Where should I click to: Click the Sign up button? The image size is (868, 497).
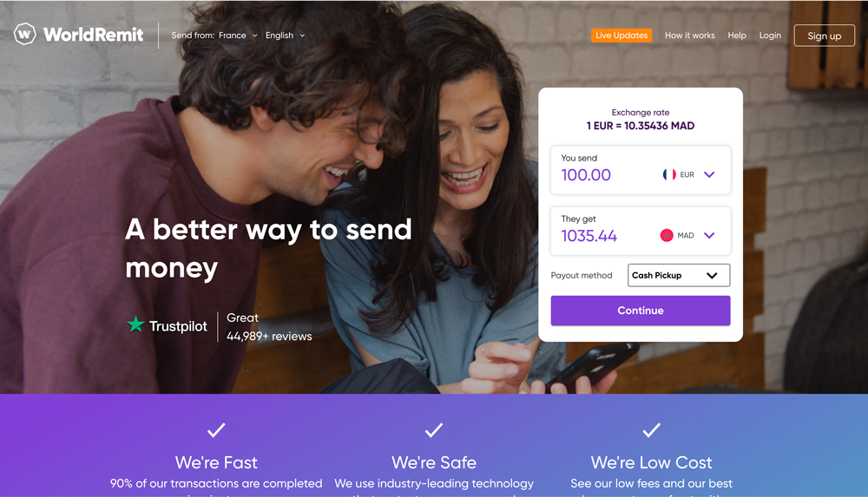tap(825, 36)
